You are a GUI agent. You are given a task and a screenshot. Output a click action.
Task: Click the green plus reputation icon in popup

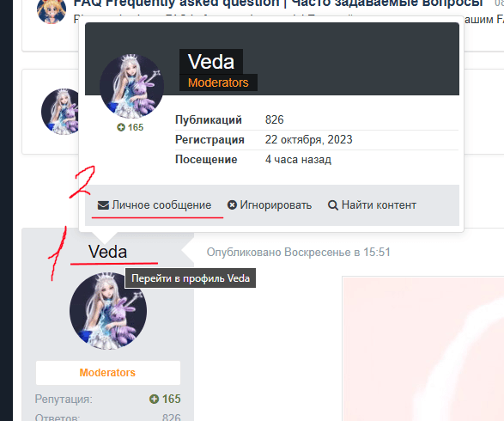pos(121,127)
